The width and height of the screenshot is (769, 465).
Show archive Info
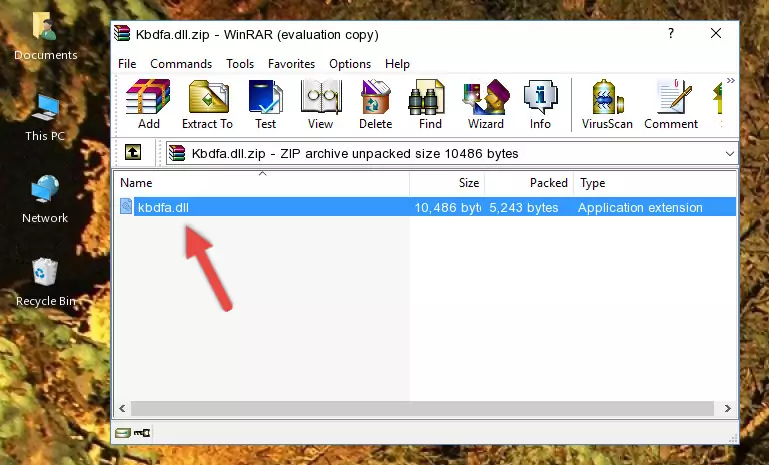(x=540, y=104)
